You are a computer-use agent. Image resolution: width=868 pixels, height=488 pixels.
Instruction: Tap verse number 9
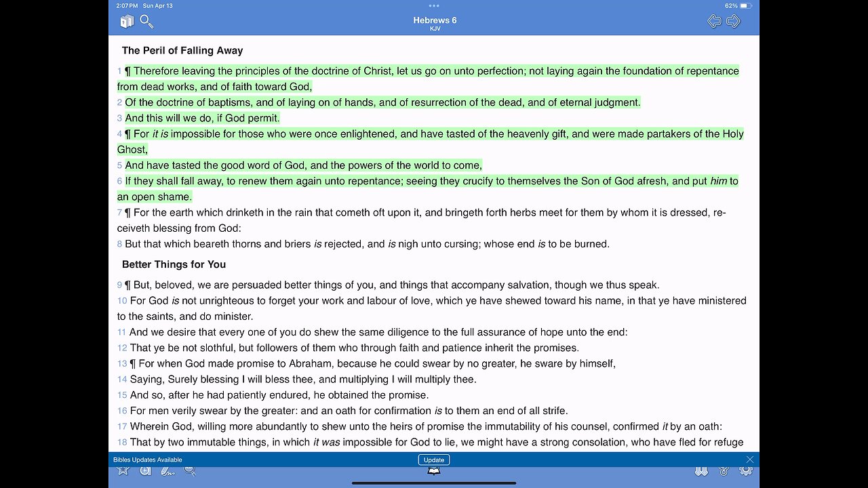click(119, 285)
